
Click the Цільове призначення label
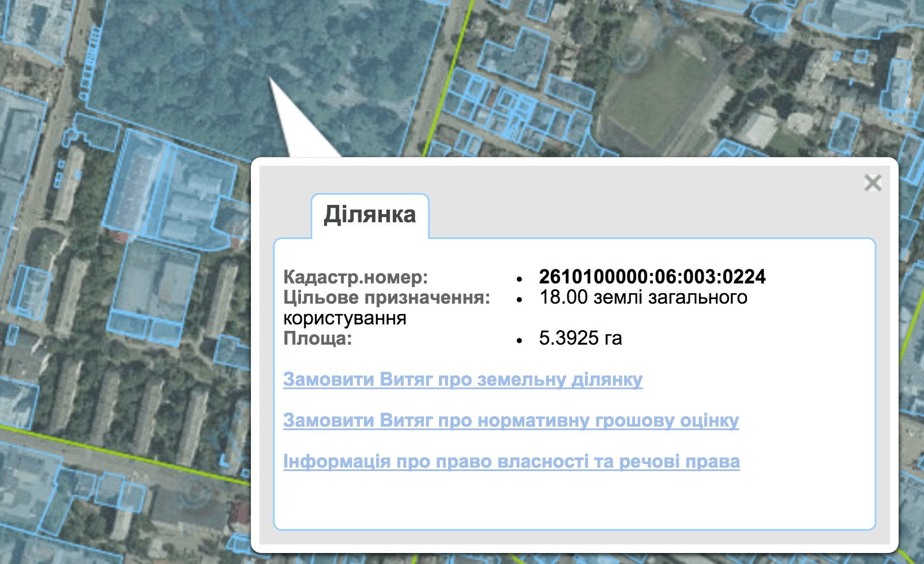coord(386,298)
